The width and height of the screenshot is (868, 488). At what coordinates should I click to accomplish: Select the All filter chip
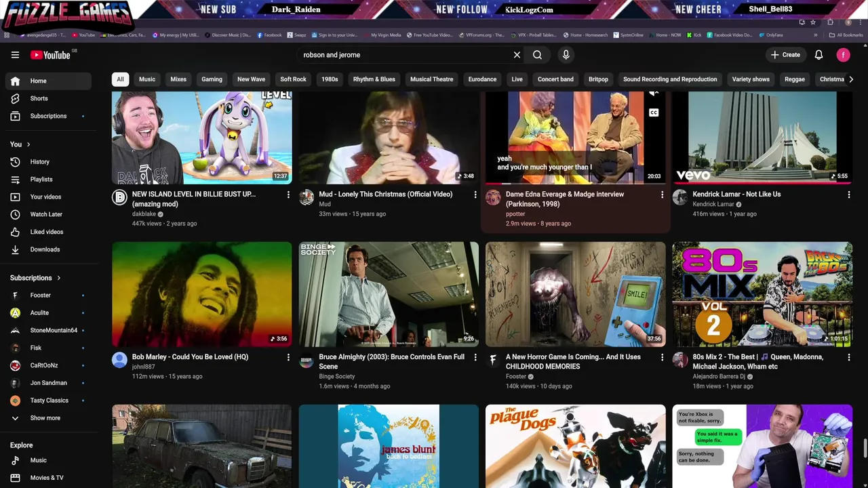click(x=120, y=79)
